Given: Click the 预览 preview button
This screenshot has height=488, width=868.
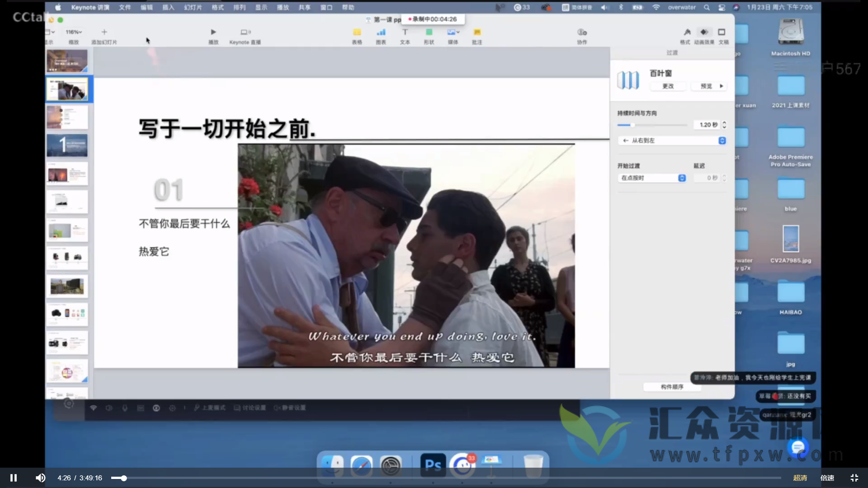Looking at the screenshot, I should (x=709, y=86).
